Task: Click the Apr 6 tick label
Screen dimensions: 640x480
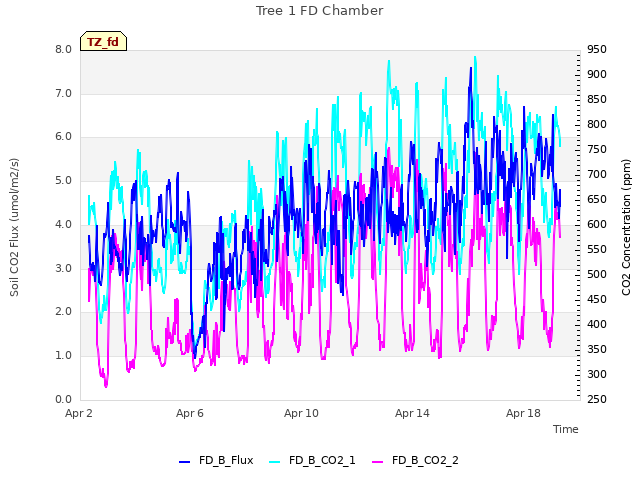Action: (x=190, y=413)
